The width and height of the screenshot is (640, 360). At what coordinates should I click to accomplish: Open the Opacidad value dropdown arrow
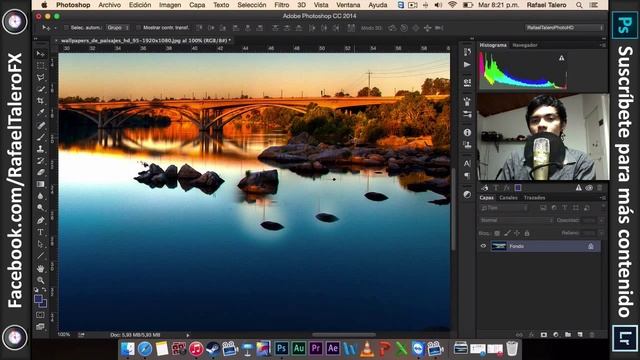601,220
